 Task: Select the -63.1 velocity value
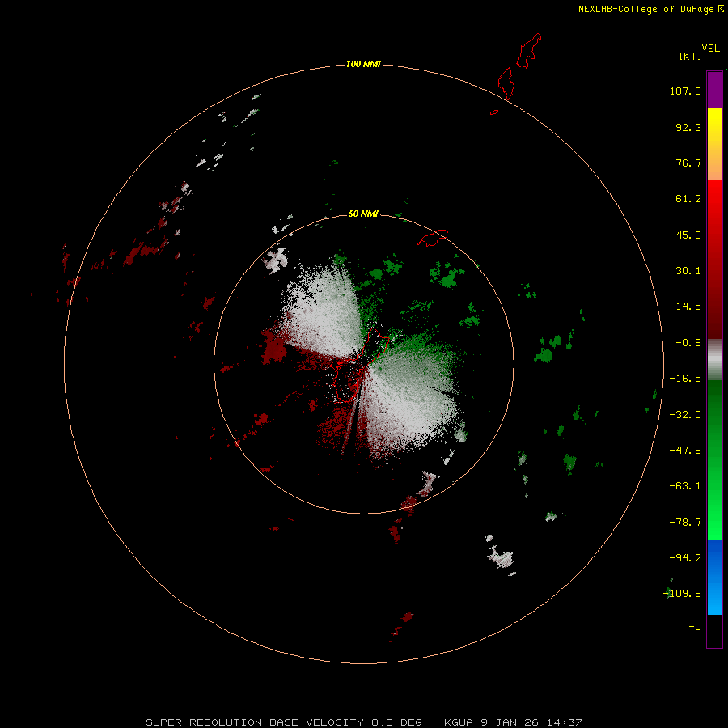685,486
